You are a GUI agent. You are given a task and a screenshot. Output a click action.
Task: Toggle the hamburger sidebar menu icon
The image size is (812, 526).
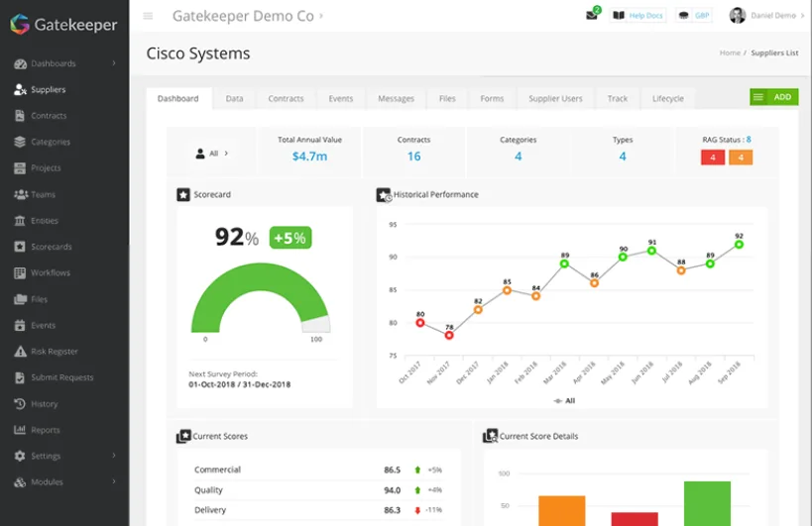pos(148,16)
